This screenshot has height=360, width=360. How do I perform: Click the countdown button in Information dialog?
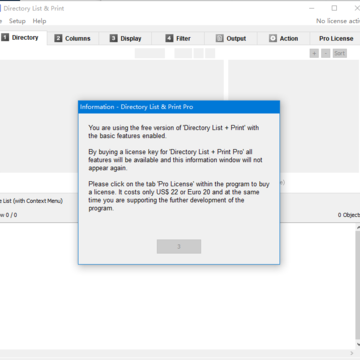179,246
